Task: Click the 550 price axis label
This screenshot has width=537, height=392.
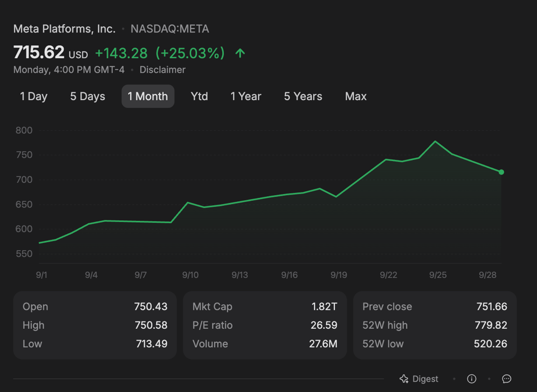Action: click(24, 254)
